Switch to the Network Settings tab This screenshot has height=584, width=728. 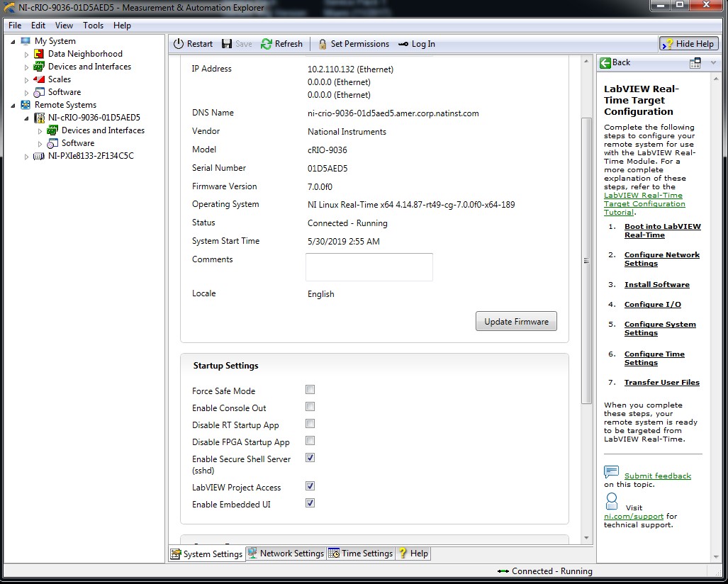click(286, 554)
